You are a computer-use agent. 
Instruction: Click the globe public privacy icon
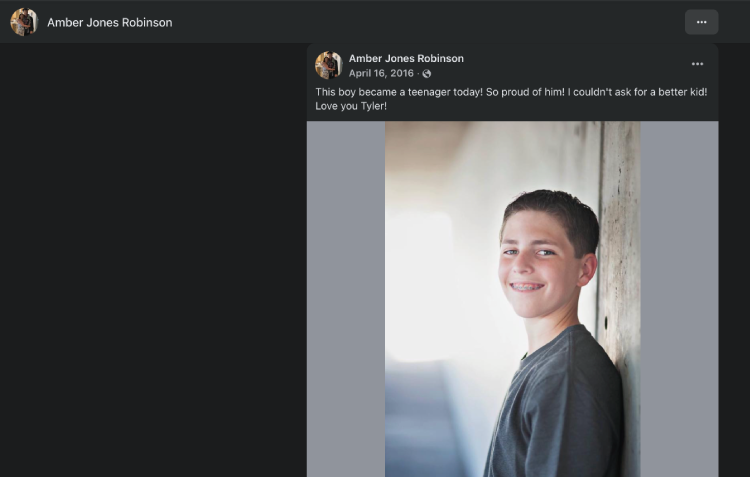pyautogui.click(x=427, y=74)
